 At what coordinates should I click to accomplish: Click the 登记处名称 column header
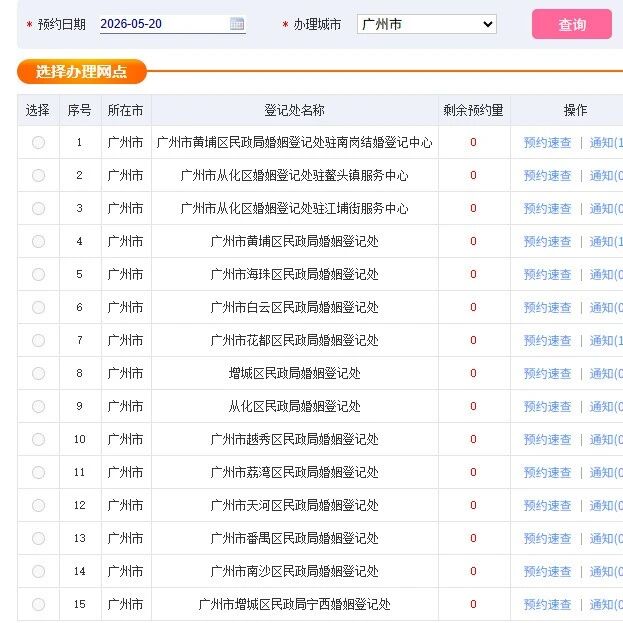pyautogui.click(x=294, y=110)
